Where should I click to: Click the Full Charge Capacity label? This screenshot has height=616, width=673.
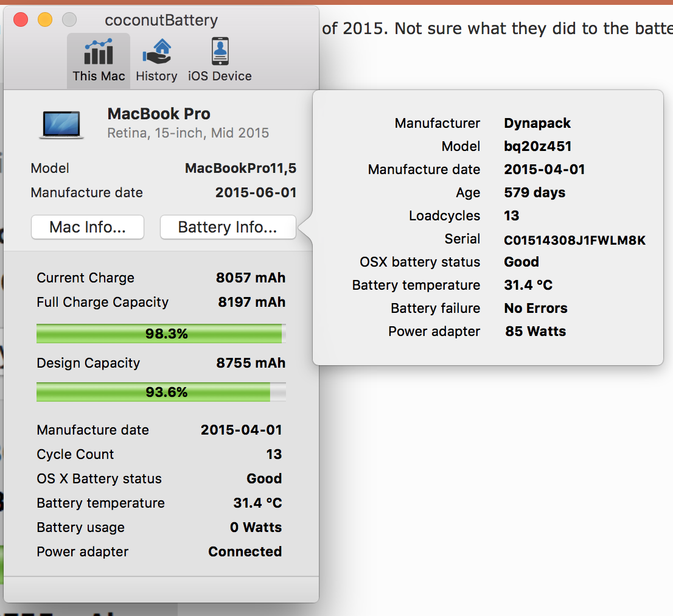tap(103, 302)
